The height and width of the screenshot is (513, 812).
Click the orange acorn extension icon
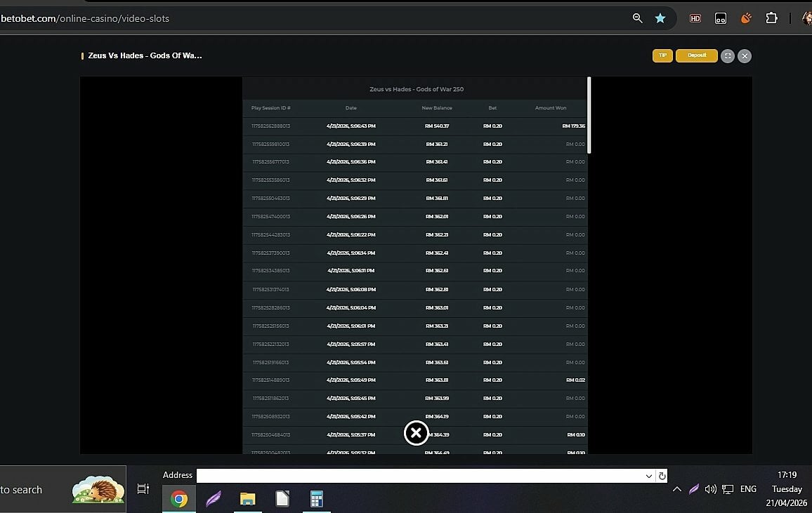point(746,18)
